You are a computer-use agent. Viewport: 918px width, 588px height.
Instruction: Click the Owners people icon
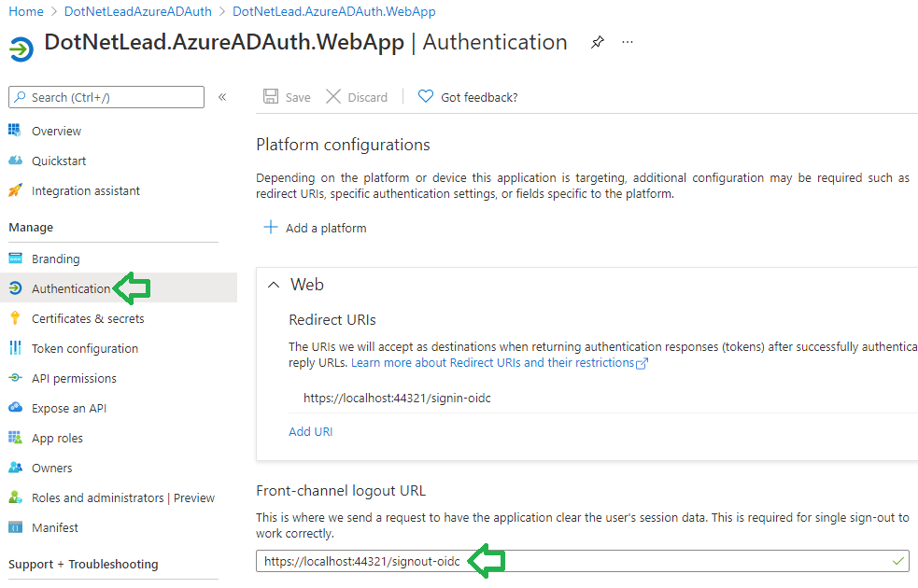15,468
